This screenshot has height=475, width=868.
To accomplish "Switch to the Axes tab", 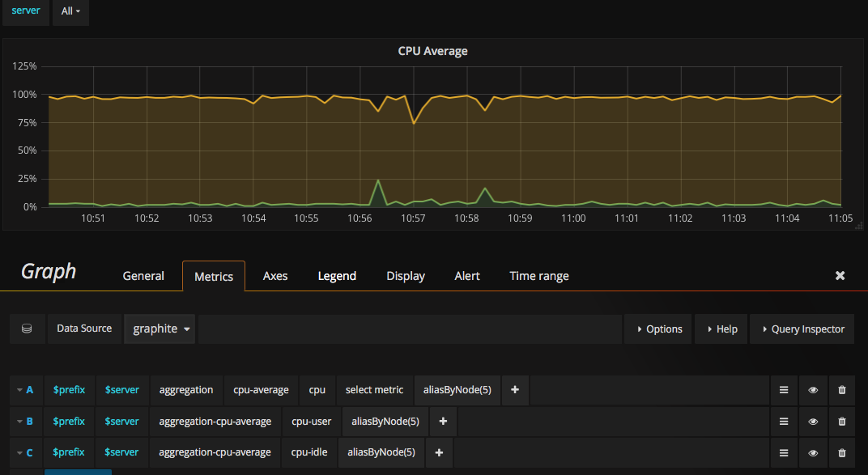I will coord(275,276).
